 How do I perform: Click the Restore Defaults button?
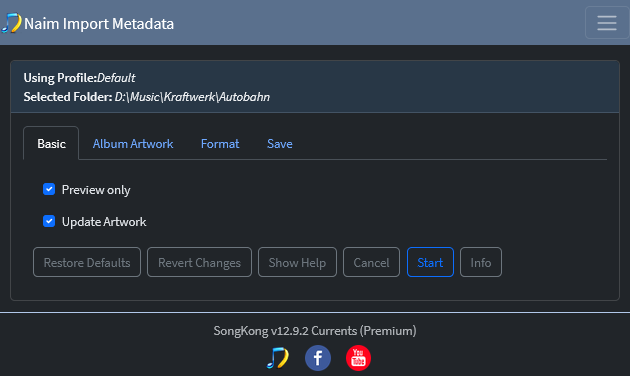(87, 262)
